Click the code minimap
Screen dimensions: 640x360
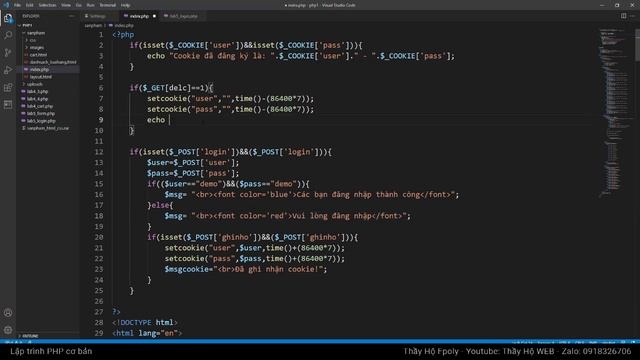614,112
